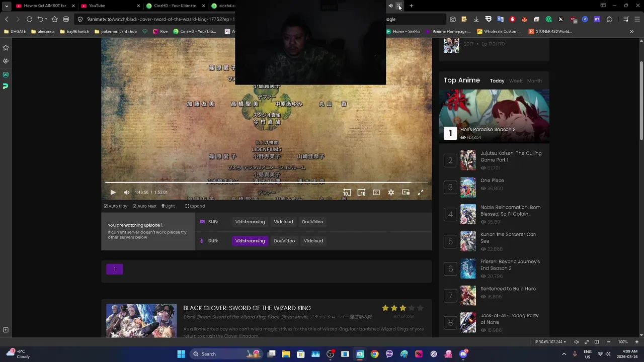Open the bay96 twitch bookmark folder
Screen dimensions: 644x362
click(74, 32)
